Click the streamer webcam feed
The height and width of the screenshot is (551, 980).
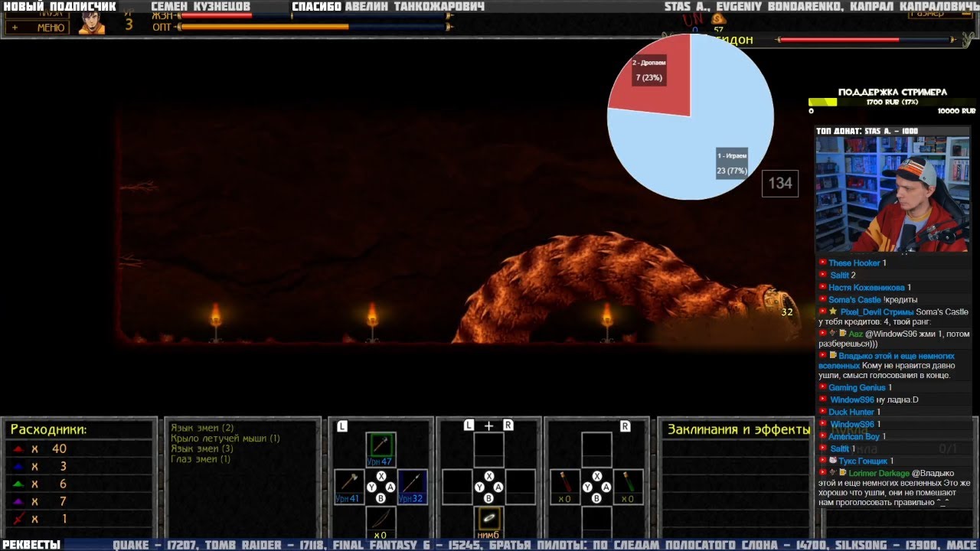point(892,194)
